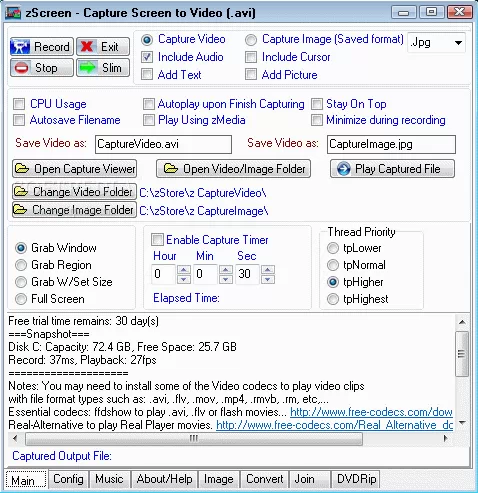Click the C:\zStore\z CaptureImage\ path text
Viewport: 478px width, 493px height.
[x=204, y=211]
